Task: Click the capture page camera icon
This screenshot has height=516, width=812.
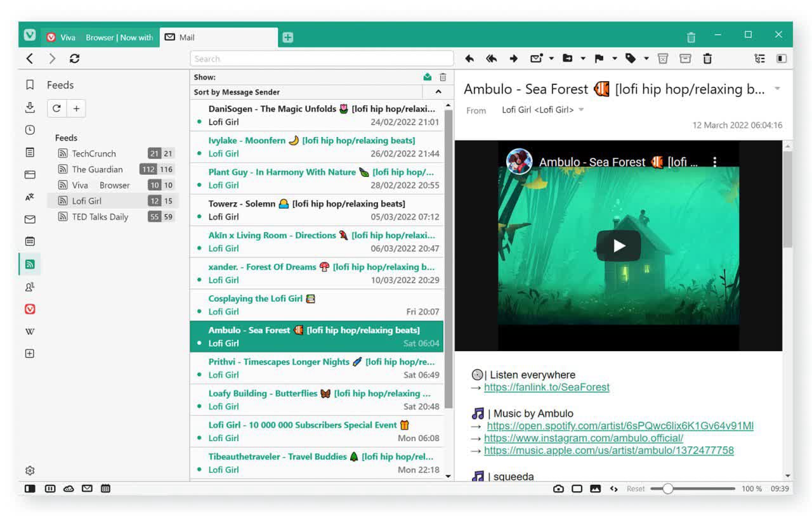Action: tap(558, 489)
